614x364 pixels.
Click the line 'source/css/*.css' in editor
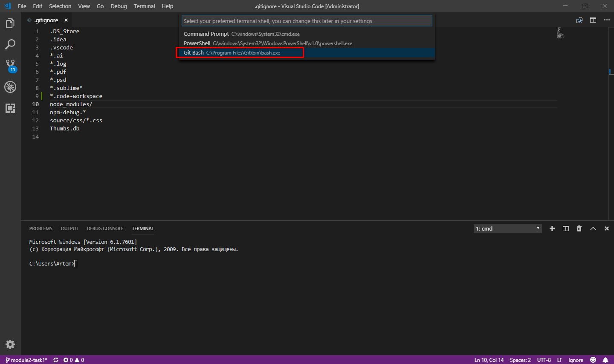click(x=76, y=120)
